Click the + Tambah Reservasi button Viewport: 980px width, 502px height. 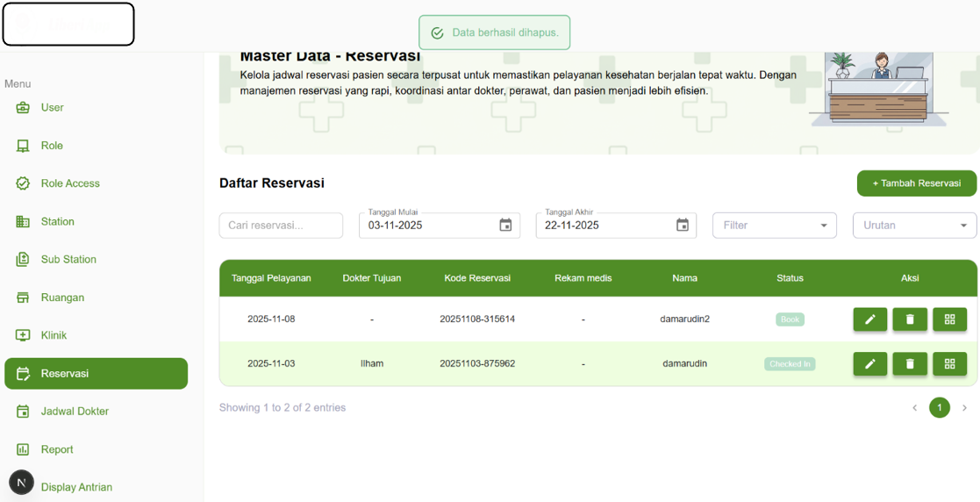click(x=916, y=183)
